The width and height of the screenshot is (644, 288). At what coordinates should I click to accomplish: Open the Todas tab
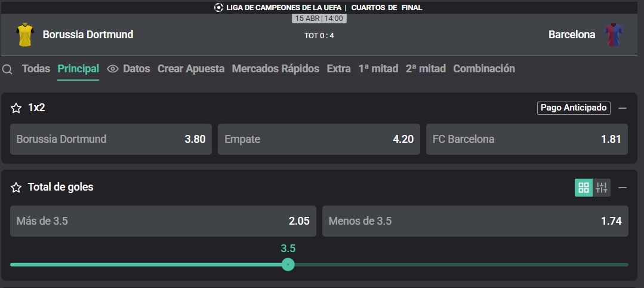pyautogui.click(x=36, y=69)
